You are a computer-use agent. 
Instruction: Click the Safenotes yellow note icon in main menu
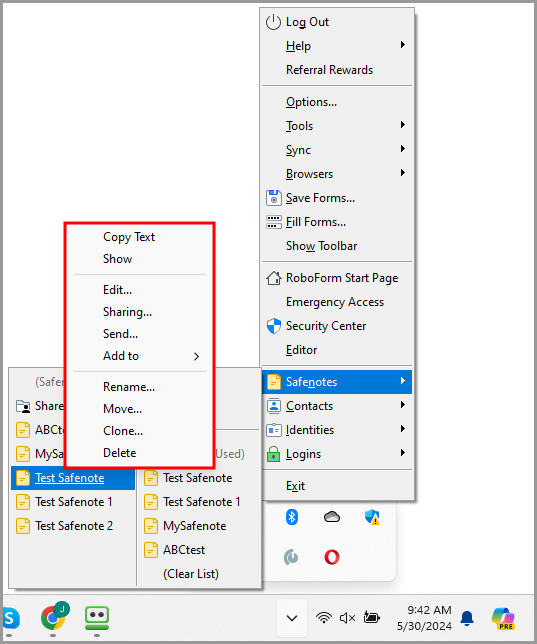(x=274, y=382)
